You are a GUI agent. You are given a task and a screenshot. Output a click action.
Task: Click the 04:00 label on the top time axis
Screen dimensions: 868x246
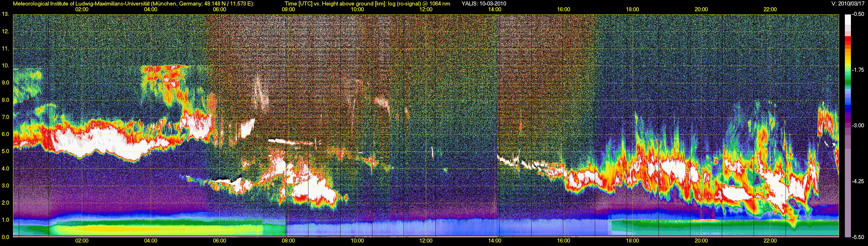pyautogui.click(x=151, y=10)
